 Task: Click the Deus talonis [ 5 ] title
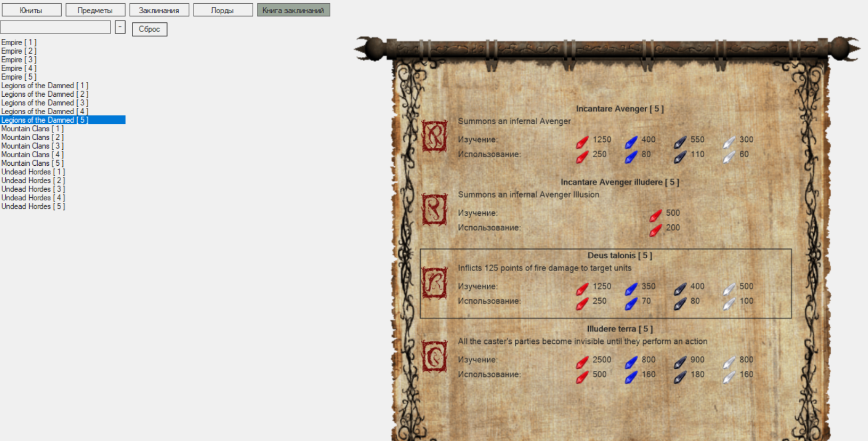(620, 256)
